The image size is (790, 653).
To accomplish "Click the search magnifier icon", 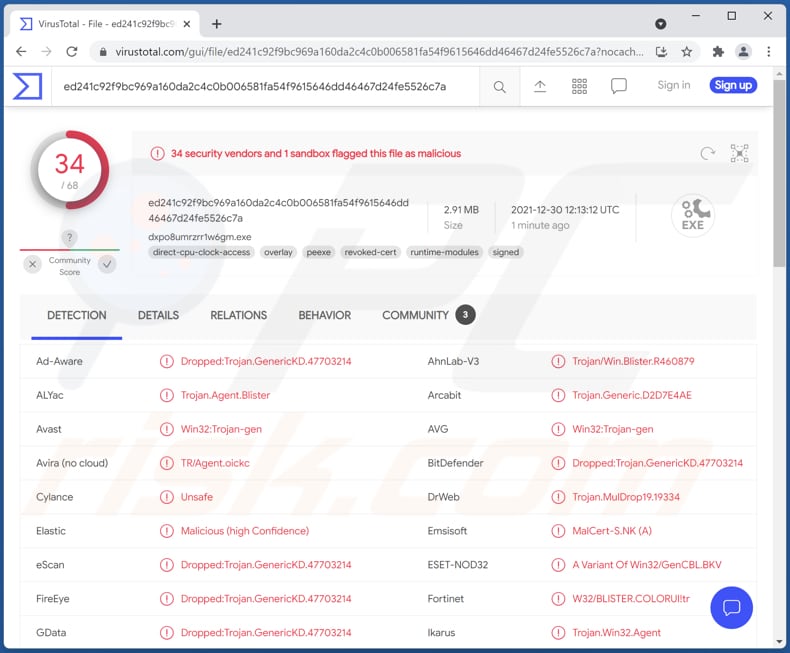I will tap(499, 87).
